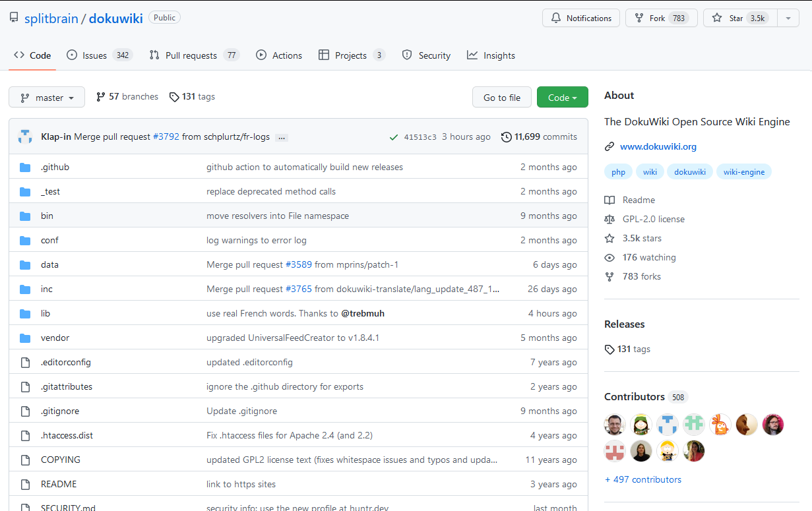
Task: Click the folder icon for bin
Action: pos(25,216)
